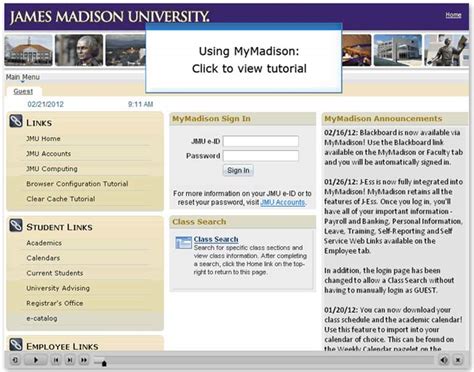This screenshot has height=372, width=474.
Task: Click the Home link in header
Action: [x=453, y=15]
